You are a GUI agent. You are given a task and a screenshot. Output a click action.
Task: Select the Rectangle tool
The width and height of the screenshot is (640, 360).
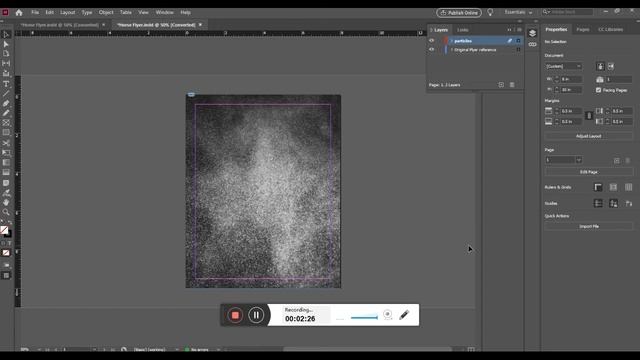click(x=6, y=133)
